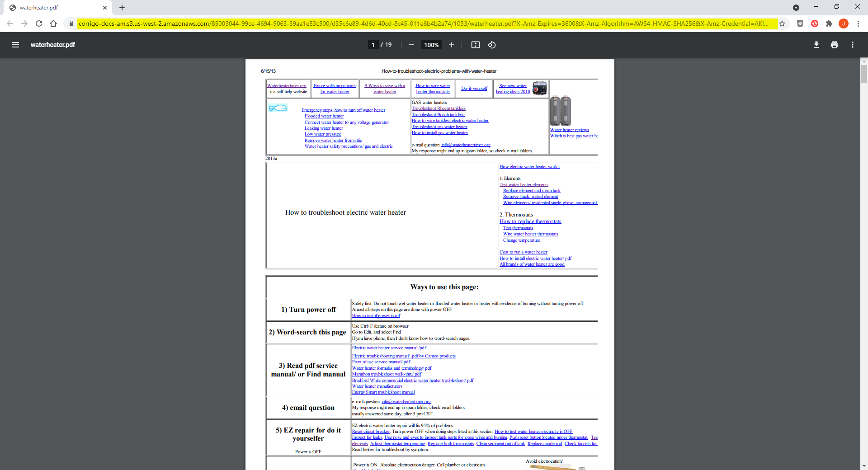Select the waterheater.pdf browser tab
The image size is (868, 470).
(54, 8)
